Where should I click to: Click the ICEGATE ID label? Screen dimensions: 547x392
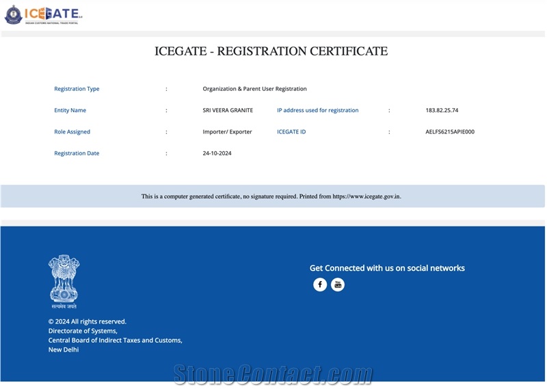291,131
